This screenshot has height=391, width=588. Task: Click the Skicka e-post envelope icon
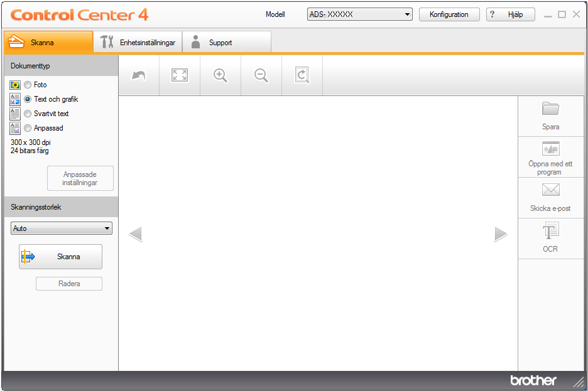pos(550,190)
